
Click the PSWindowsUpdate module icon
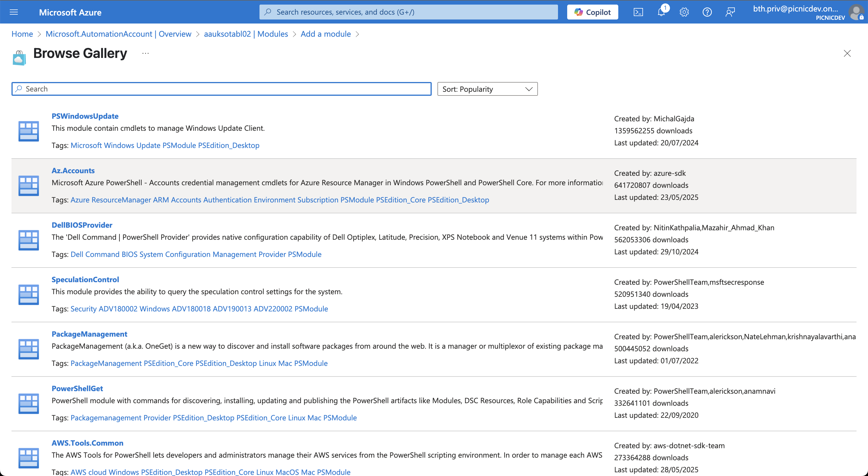[29, 131]
